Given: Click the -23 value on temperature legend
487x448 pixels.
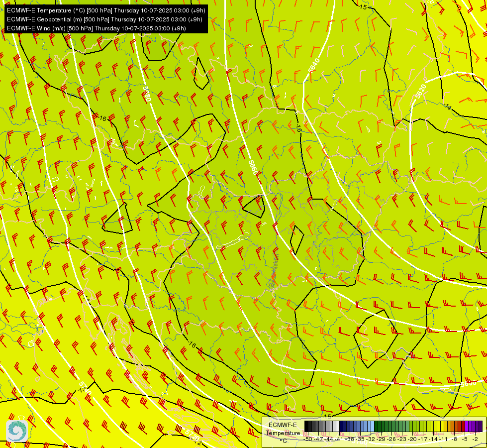Looking at the screenshot, I should pos(402,440).
